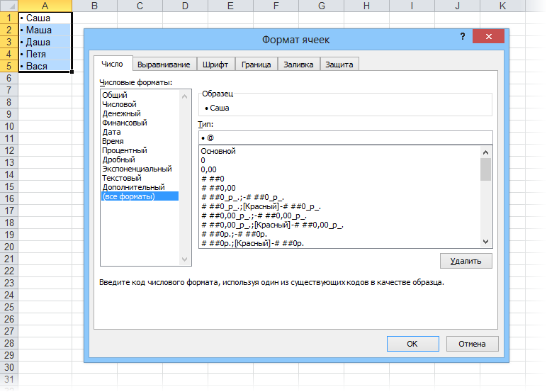Choose Общий number format
The width and height of the screenshot is (547, 392).
pyautogui.click(x=140, y=95)
